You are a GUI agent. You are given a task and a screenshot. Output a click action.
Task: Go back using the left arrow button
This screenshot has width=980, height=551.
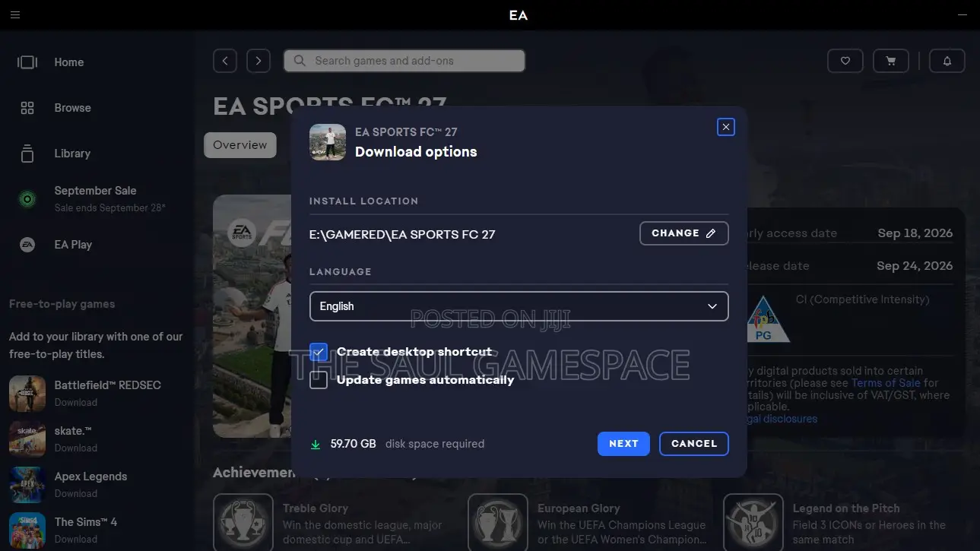click(225, 61)
